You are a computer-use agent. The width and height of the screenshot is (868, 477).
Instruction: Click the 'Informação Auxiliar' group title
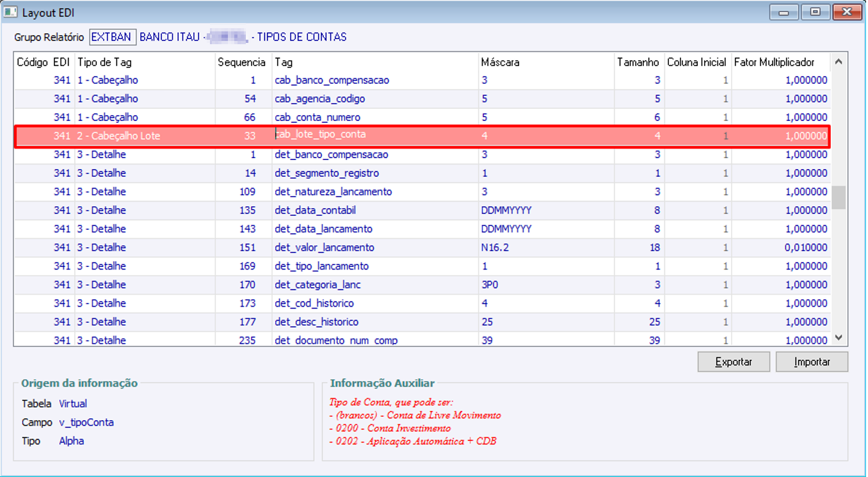click(382, 384)
